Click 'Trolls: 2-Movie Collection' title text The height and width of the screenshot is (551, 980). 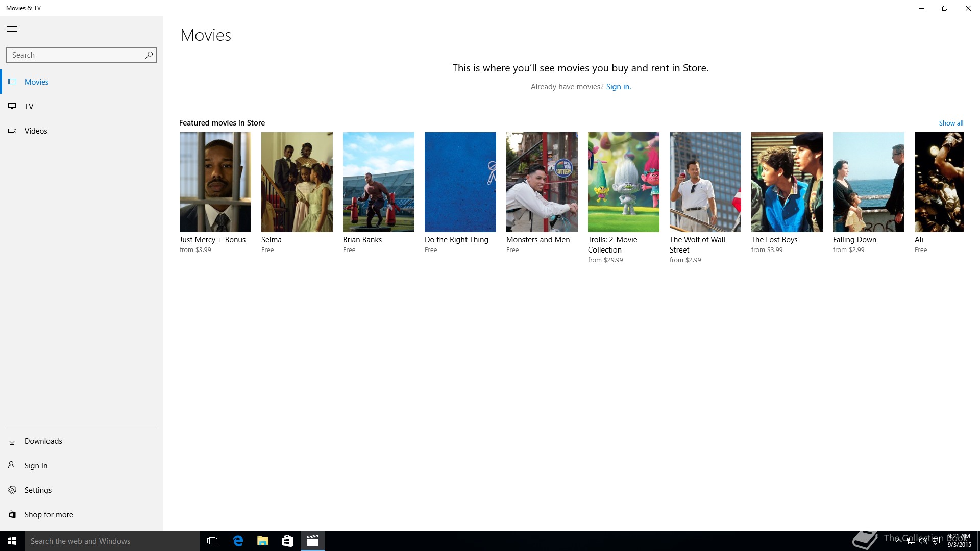click(612, 245)
